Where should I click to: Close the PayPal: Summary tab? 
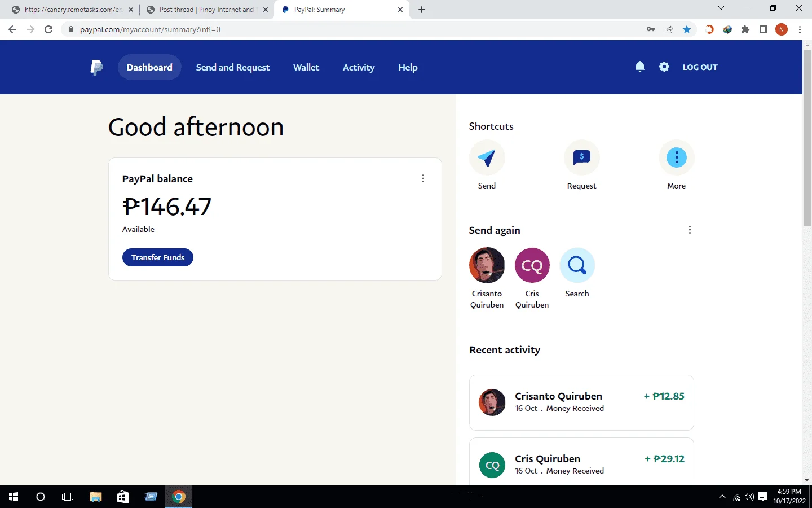click(400, 10)
